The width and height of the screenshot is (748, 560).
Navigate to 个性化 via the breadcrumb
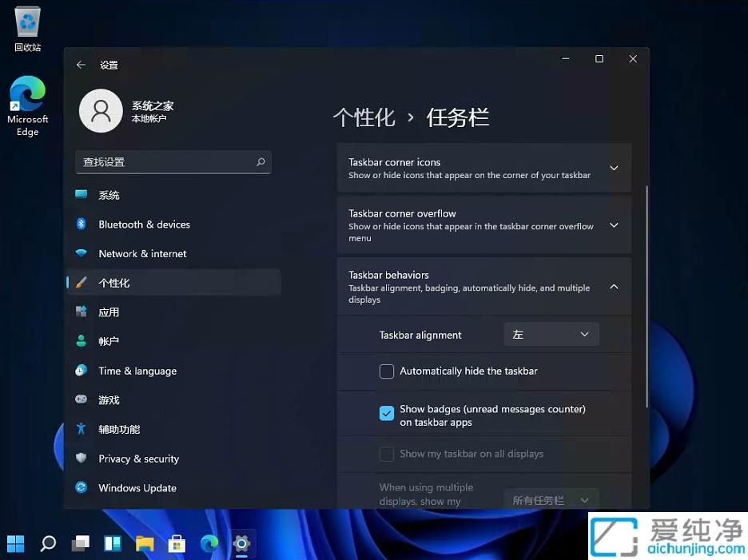364,117
